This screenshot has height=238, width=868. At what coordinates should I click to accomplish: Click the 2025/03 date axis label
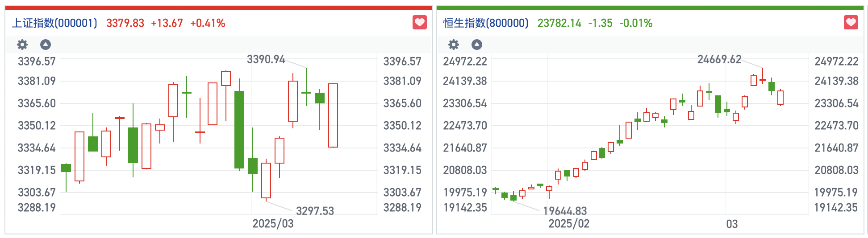pyautogui.click(x=273, y=224)
